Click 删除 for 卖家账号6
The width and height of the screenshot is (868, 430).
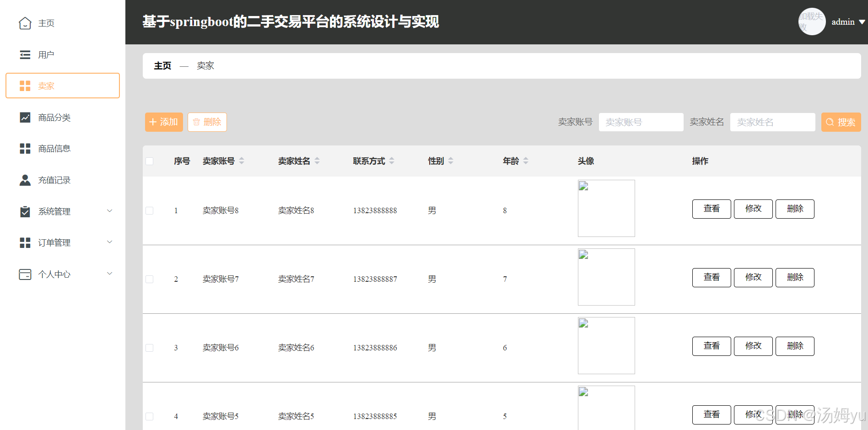tap(795, 346)
